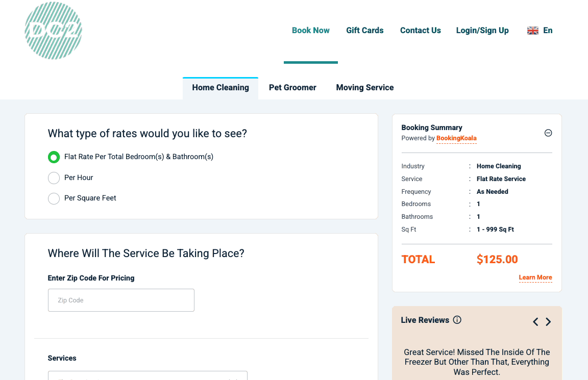Select the Per Hour rate option
This screenshot has width=588, height=380.
pos(54,178)
